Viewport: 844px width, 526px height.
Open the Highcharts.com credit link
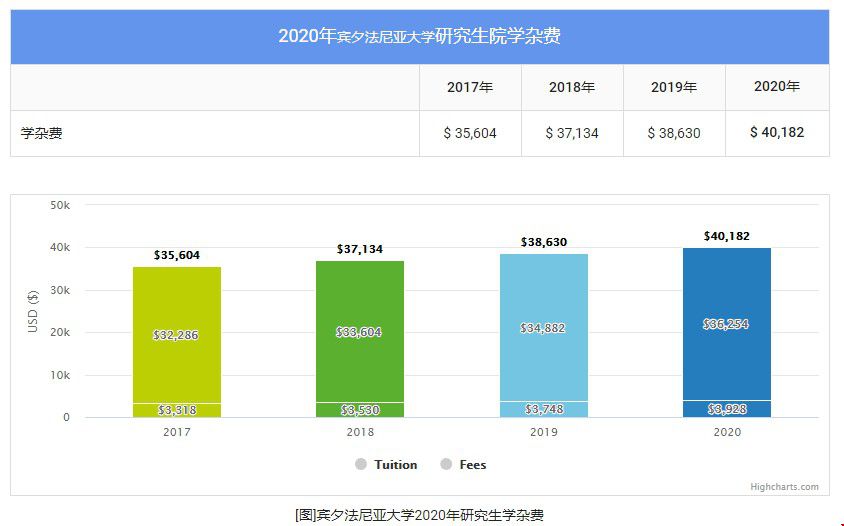[784, 487]
